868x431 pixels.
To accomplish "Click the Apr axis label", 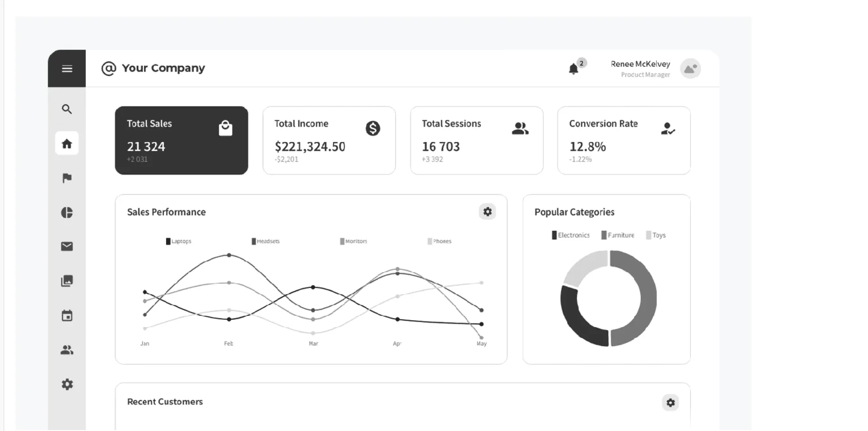I will 397,343.
